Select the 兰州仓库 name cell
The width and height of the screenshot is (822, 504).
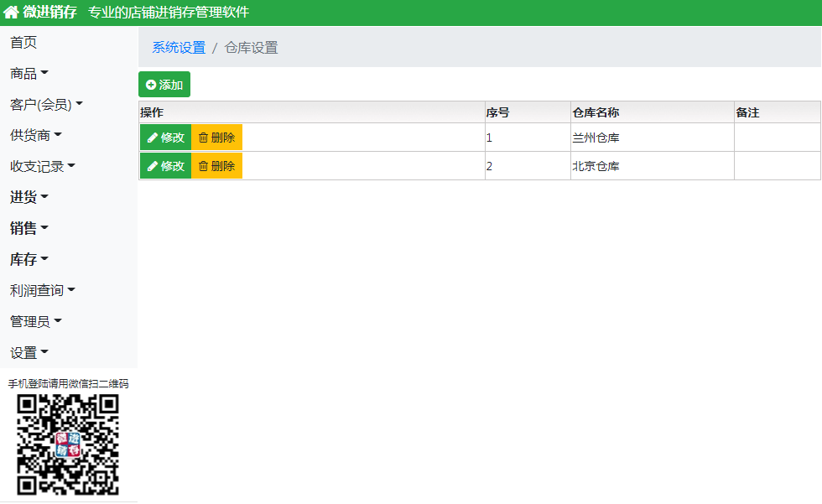tap(653, 138)
